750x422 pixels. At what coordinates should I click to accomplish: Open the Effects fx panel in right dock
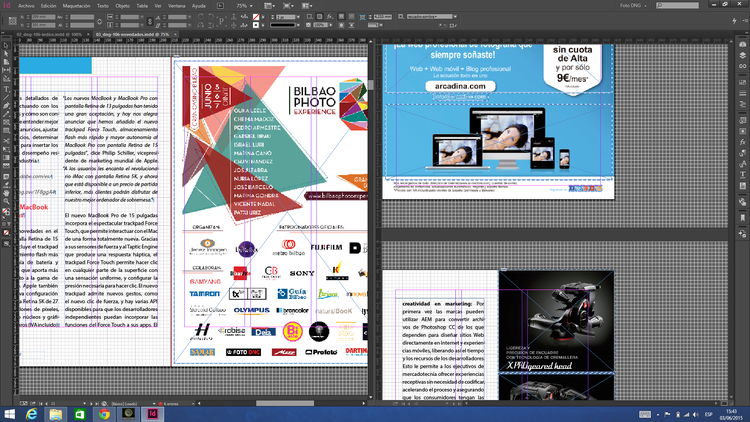coord(742,142)
